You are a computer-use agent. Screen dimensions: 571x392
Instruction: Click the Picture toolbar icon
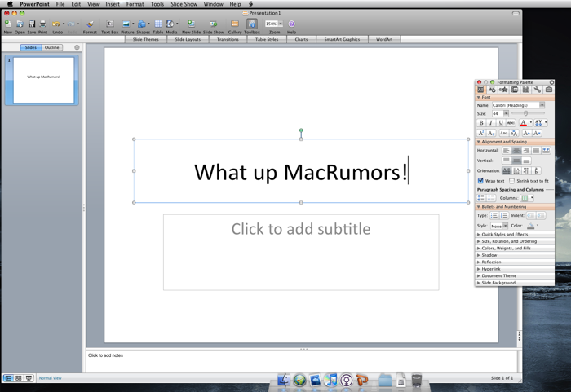click(x=126, y=24)
